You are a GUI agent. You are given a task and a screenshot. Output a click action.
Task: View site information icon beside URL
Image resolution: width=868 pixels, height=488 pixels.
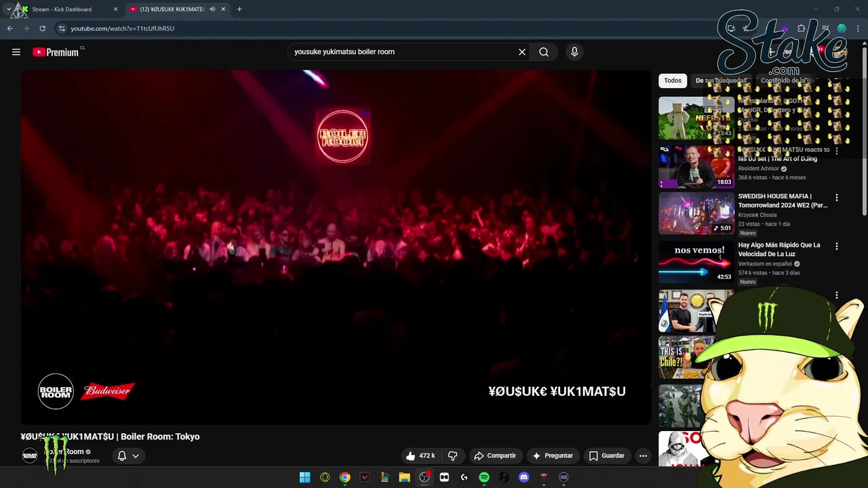click(x=62, y=28)
